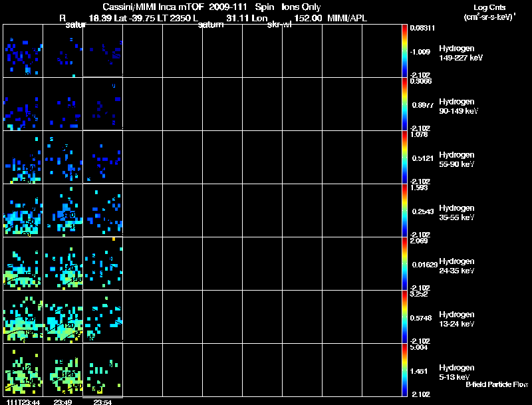Click the colorbar value '0.2543'
The image size is (532, 405).
[423, 211]
